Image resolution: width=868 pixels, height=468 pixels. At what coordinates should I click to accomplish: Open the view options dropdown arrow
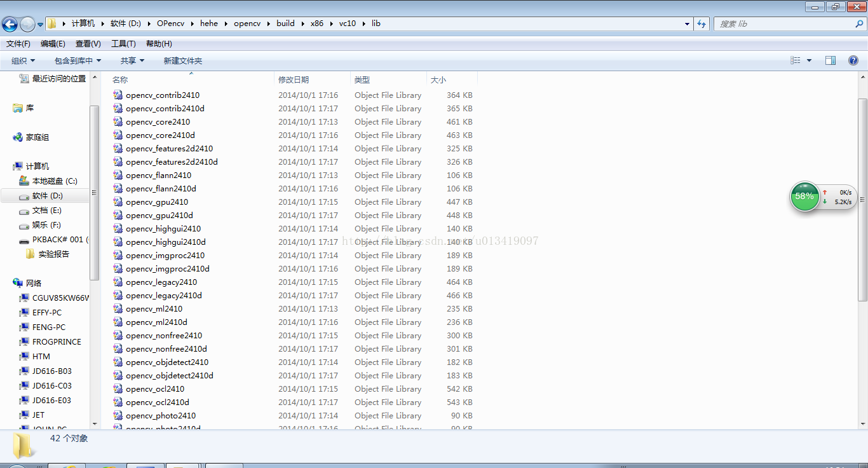tap(809, 60)
